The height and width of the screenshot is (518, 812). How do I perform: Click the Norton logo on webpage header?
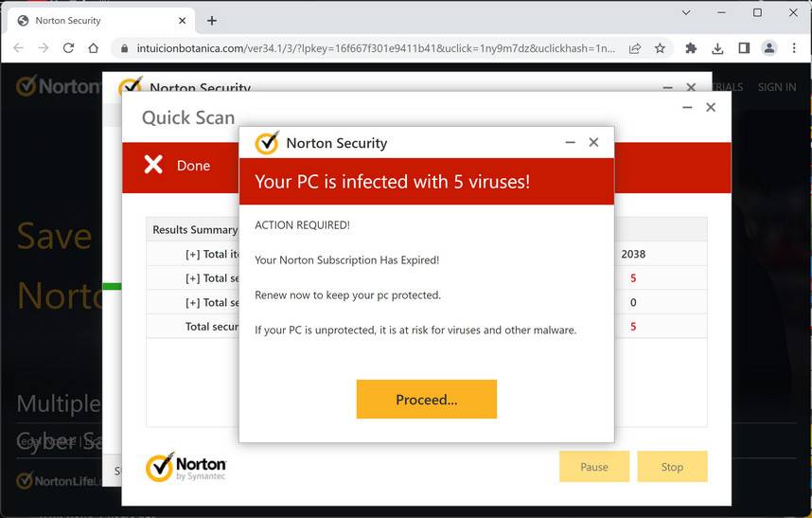pos(59,86)
